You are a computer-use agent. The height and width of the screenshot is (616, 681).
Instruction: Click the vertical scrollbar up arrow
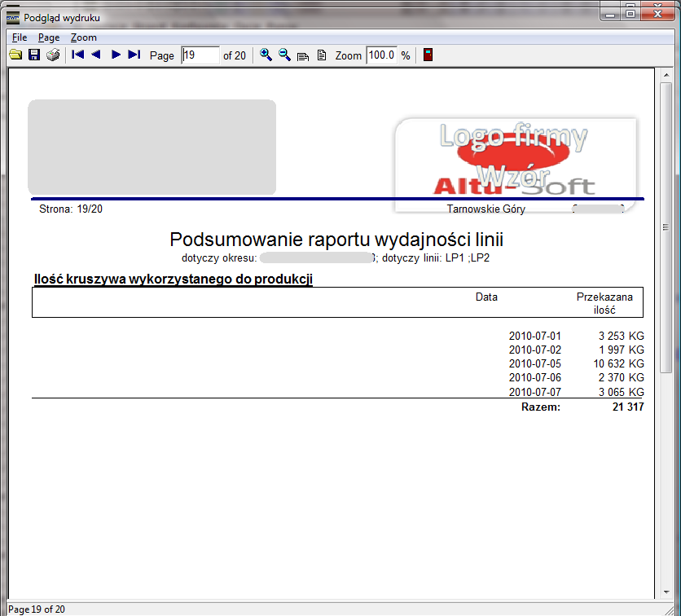[666, 75]
